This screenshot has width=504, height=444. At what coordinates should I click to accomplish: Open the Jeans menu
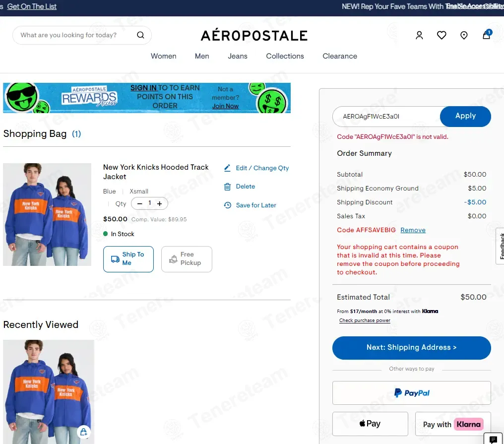point(238,56)
